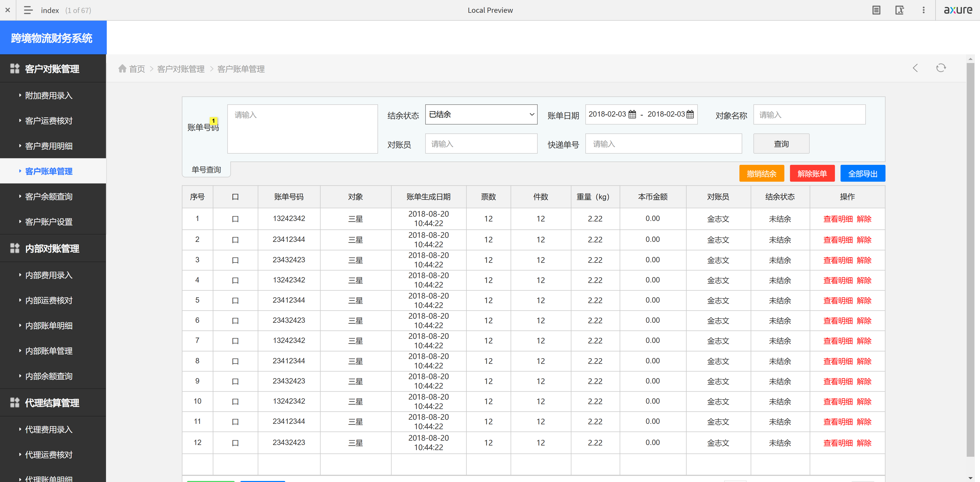
Task: Open the 结余状态 dropdown showing 已结余
Action: [x=481, y=114]
